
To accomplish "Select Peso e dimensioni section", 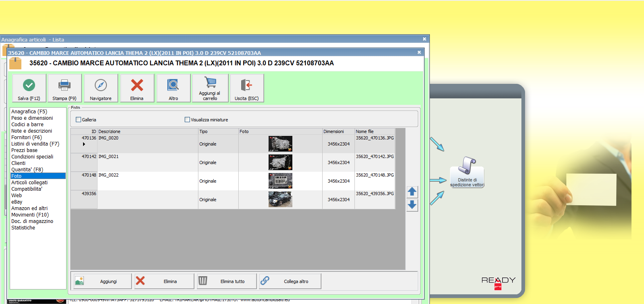I will click(32, 118).
